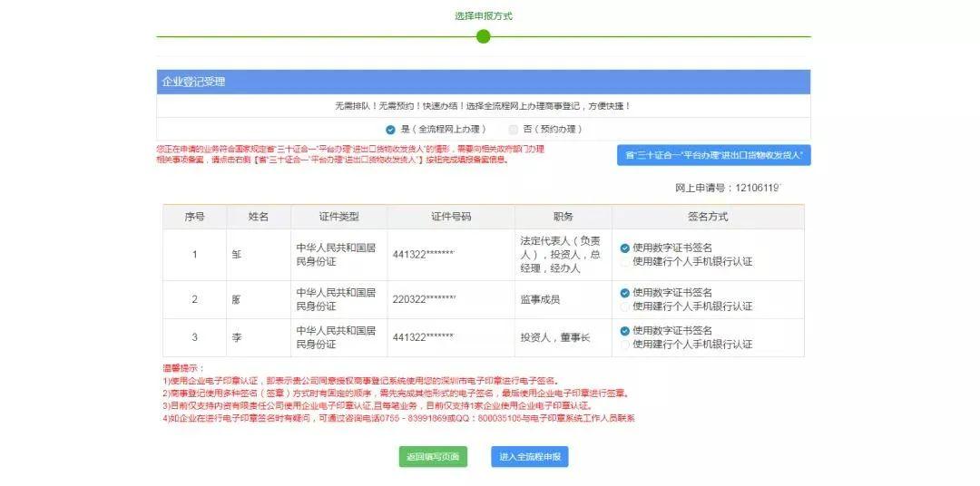Click the green 返回填写页面 button
Viewport: 980px width, 486px height.
click(433, 457)
